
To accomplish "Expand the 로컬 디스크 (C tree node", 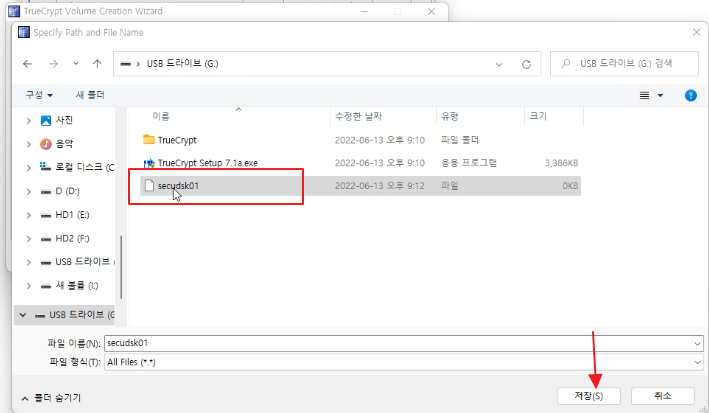I will pos(29,168).
